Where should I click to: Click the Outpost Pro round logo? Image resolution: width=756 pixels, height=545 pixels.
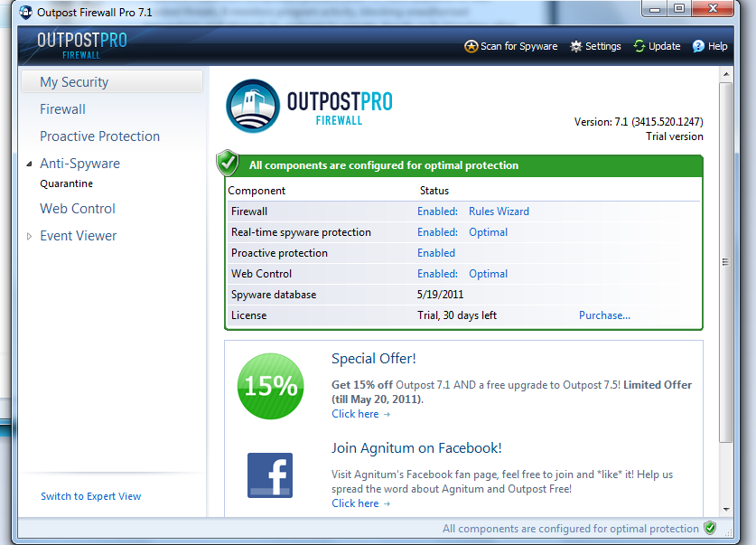tap(253, 106)
